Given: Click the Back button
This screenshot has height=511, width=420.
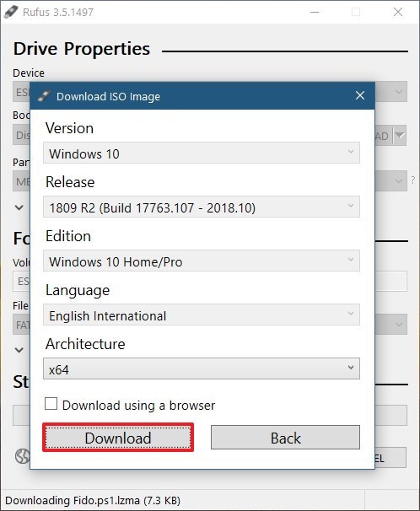Looking at the screenshot, I should [285, 438].
